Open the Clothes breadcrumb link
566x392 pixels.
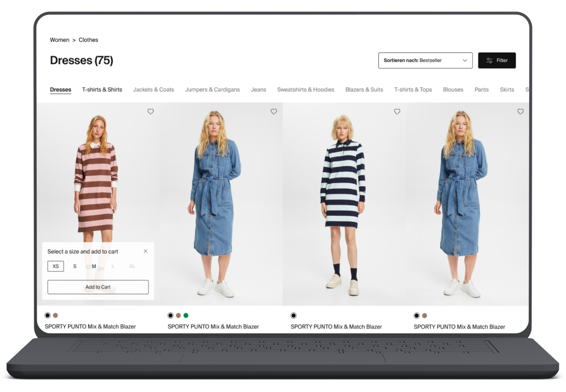point(88,40)
